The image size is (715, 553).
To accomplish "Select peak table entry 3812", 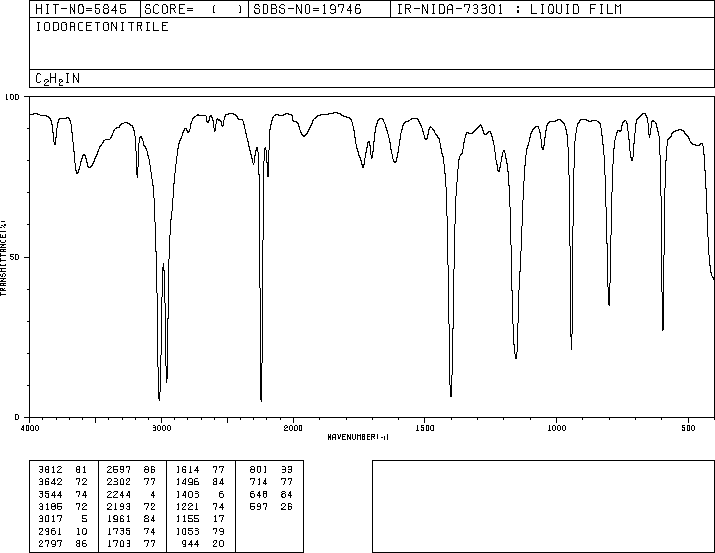I will [48, 470].
